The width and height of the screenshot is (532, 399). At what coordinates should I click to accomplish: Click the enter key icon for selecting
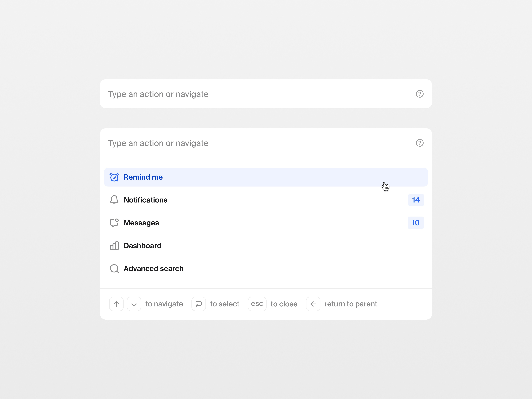(199, 304)
